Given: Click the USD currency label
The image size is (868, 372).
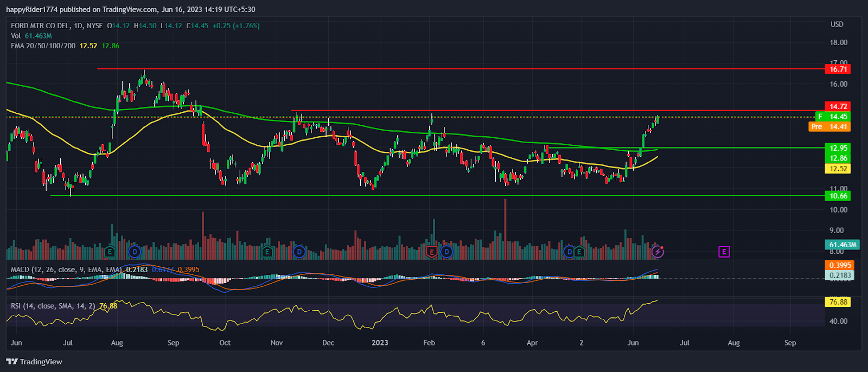Looking at the screenshot, I should 837,24.
